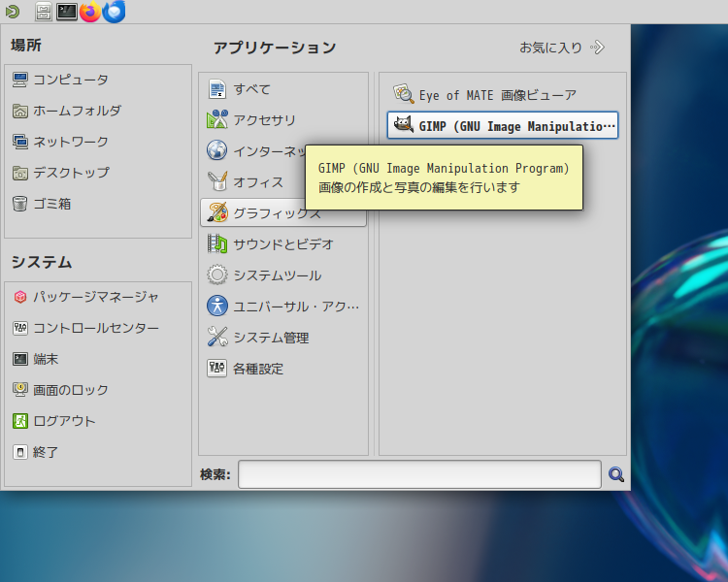This screenshot has width=728, height=582.
Task: Click the 端末 terminal icon in システム
Action: 20,359
